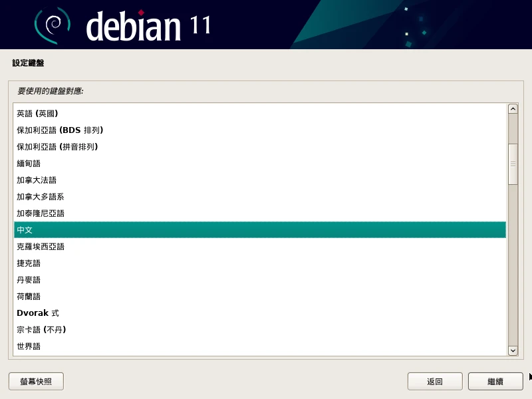Image resolution: width=532 pixels, height=399 pixels.
Task: Take a screenshot with 螢幕快照 button
Action: [x=36, y=382]
